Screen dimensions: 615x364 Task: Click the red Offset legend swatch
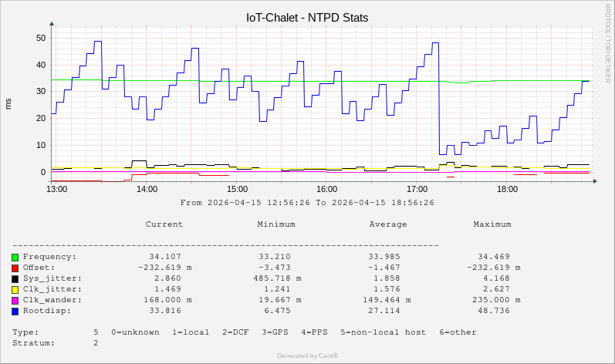(x=15, y=268)
